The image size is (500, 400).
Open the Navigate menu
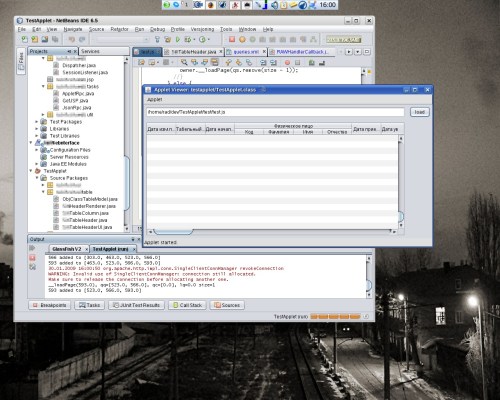coord(73,29)
